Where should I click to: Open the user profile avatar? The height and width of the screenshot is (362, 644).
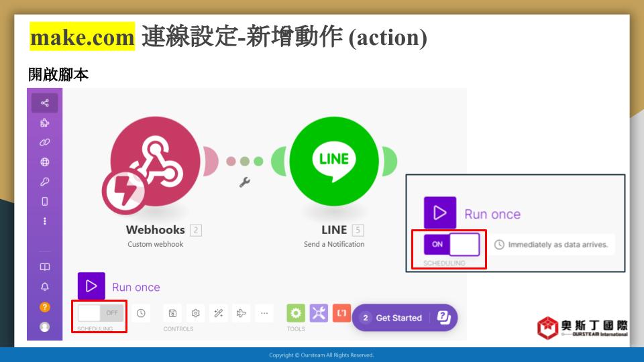[45, 326]
